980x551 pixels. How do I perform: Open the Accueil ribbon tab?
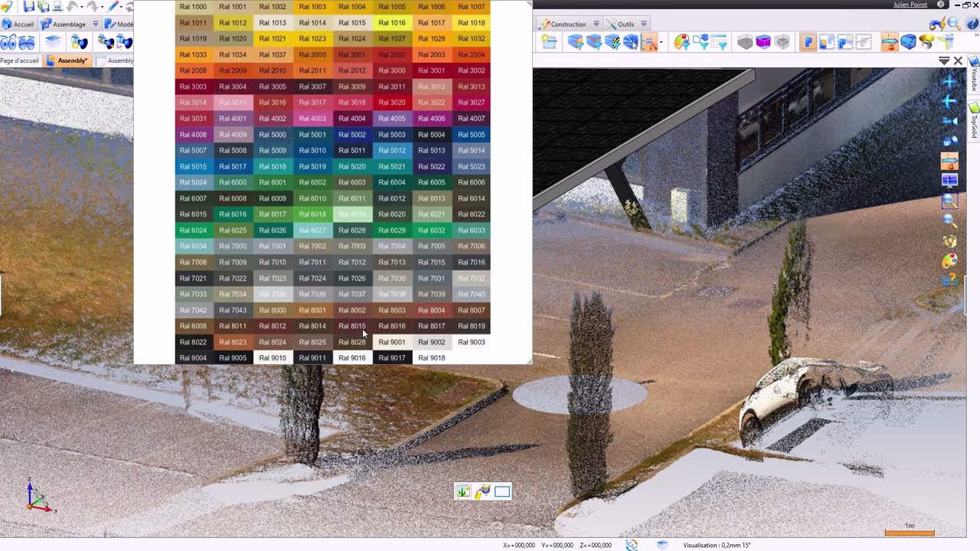click(x=18, y=24)
